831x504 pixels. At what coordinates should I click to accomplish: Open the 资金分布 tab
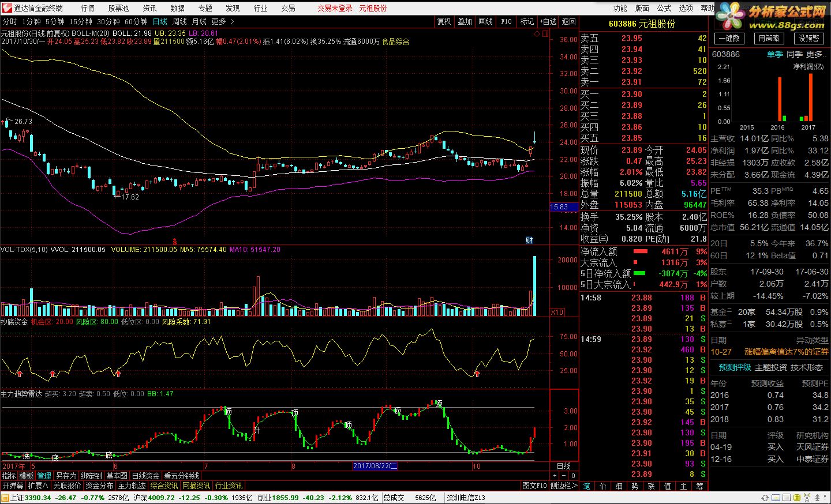99,486
